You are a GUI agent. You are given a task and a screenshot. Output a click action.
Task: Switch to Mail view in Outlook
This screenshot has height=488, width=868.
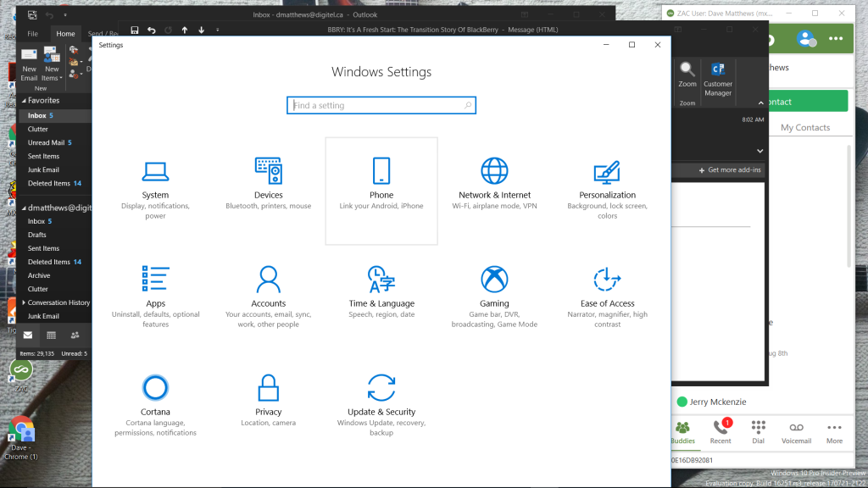click(28, 335)
